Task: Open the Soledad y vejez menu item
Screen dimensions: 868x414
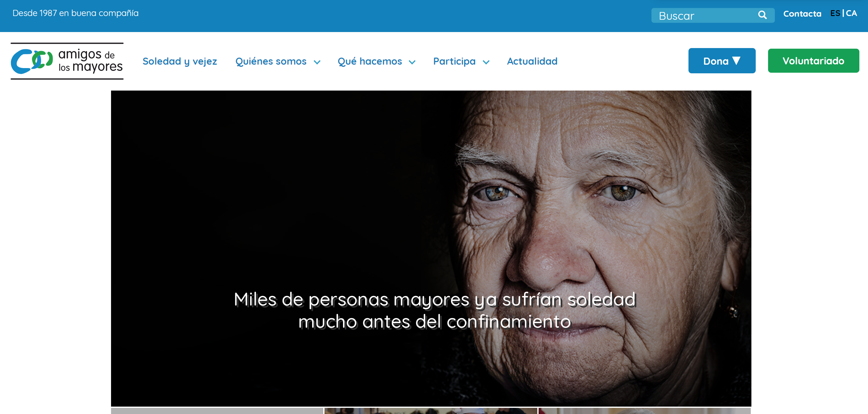Action: [180, 61]
